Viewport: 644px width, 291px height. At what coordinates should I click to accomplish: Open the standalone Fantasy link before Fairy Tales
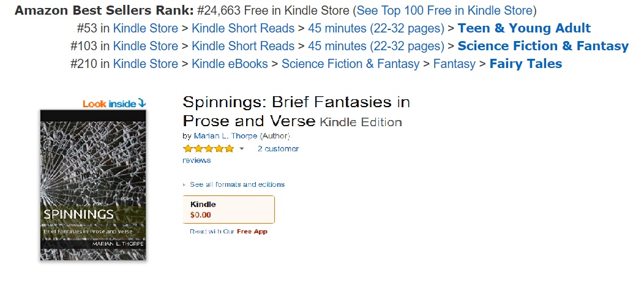tap(454, 64)
